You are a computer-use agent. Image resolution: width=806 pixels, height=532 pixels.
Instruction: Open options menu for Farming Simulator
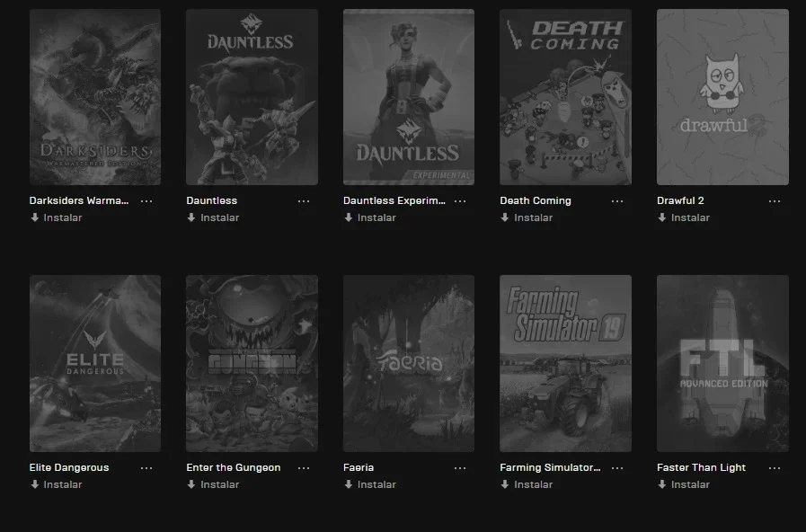[x=617, y=468]
